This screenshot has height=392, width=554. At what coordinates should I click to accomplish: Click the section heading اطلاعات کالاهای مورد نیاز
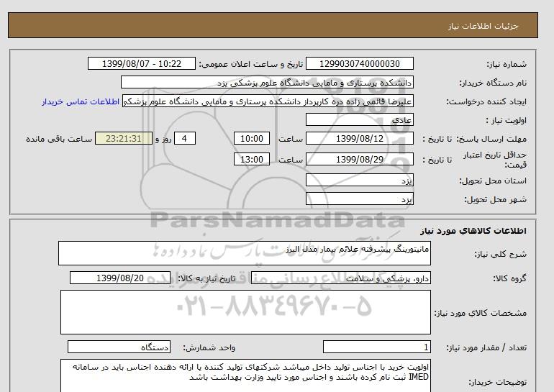(x=473, y=231)
